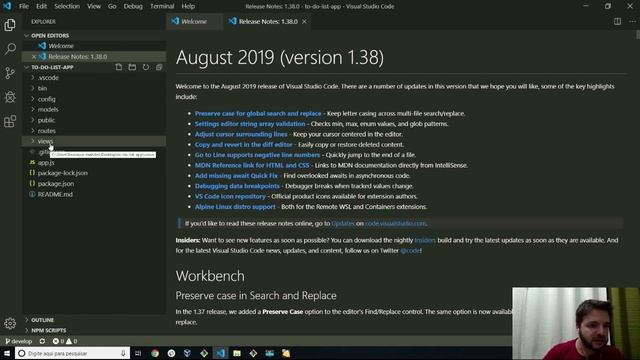Image resolution: width=640 pixels, height=360 pixels.
Task: Open README.md in the explorer
Action: coord(55,194)
